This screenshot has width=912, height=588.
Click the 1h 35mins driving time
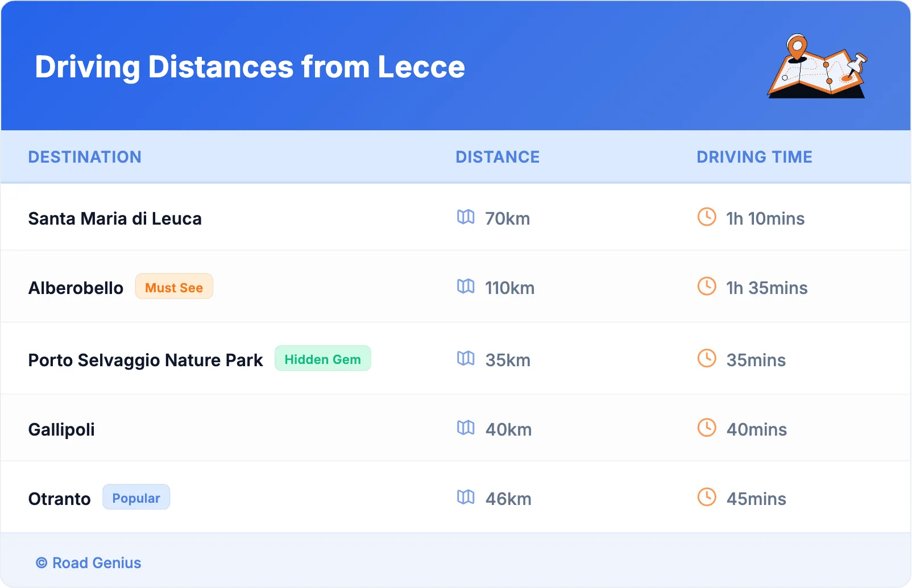[x=767, y=288]
